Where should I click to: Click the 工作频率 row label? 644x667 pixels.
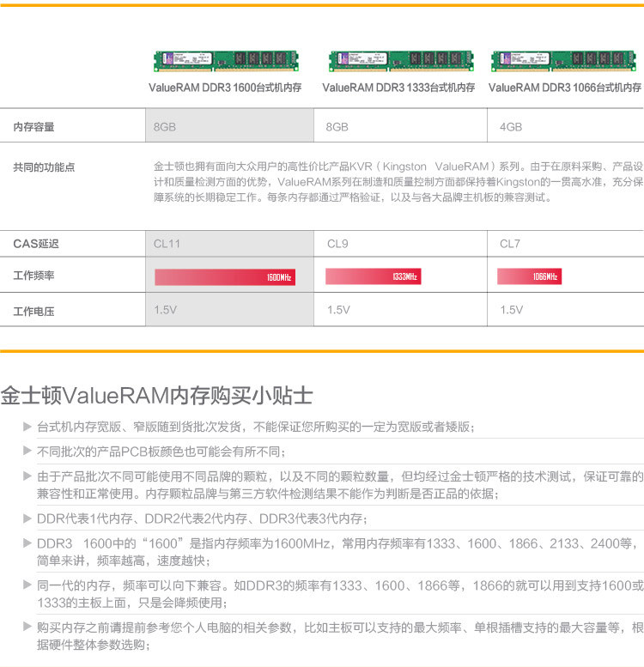tap(33, 276)
